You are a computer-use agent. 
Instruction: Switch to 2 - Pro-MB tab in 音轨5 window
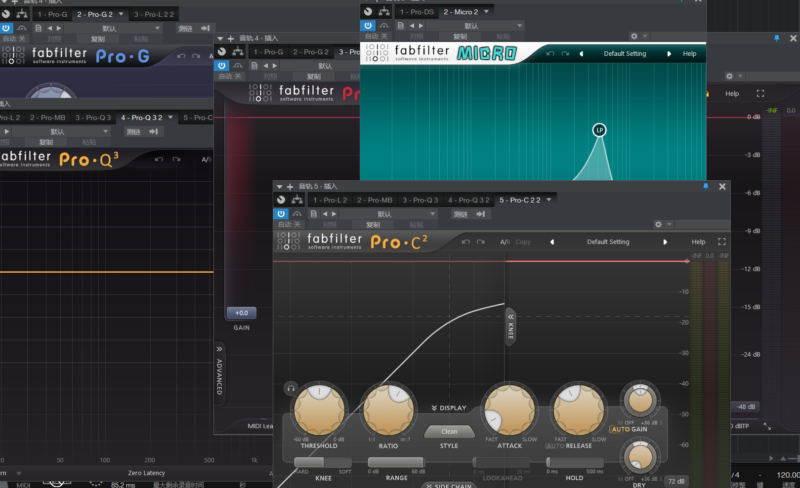tap(374, 200)
